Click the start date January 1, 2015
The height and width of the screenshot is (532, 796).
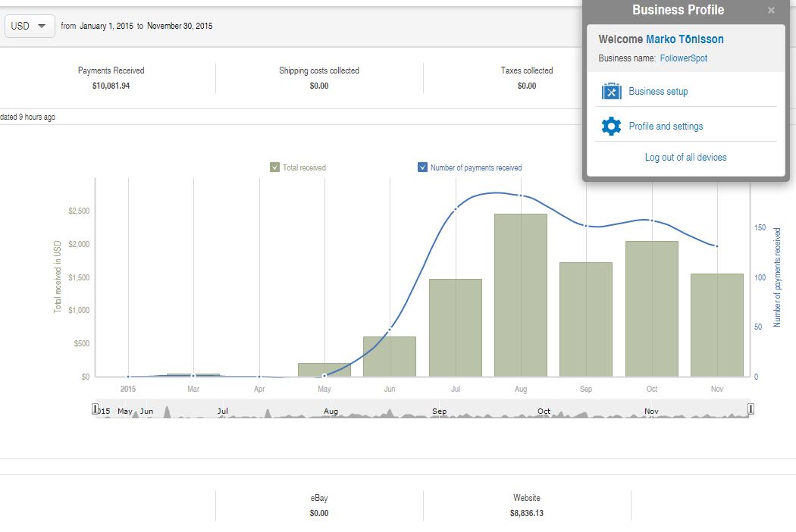click(x=106, y=26)
